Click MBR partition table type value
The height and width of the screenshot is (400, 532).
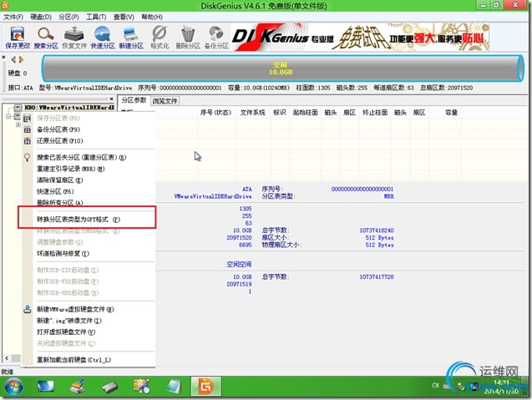tap(389, 196)
